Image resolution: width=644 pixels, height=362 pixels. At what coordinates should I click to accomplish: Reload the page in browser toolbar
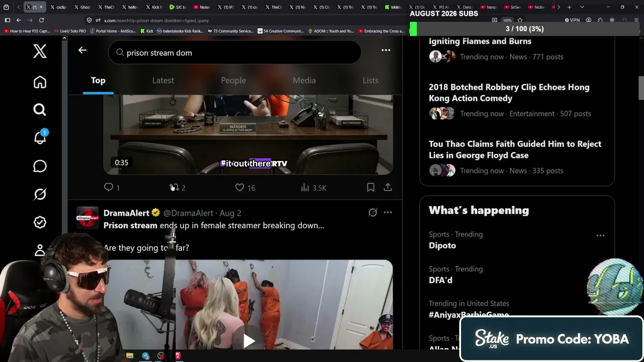pos(41,20)
